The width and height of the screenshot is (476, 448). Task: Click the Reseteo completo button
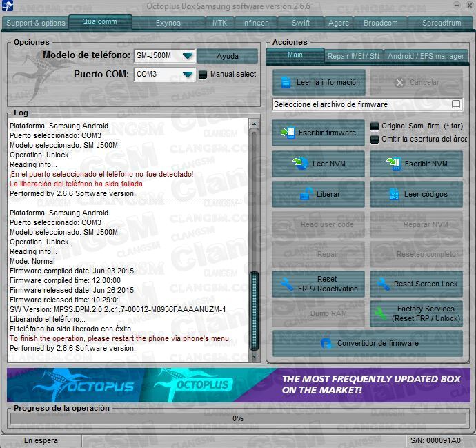416,254
